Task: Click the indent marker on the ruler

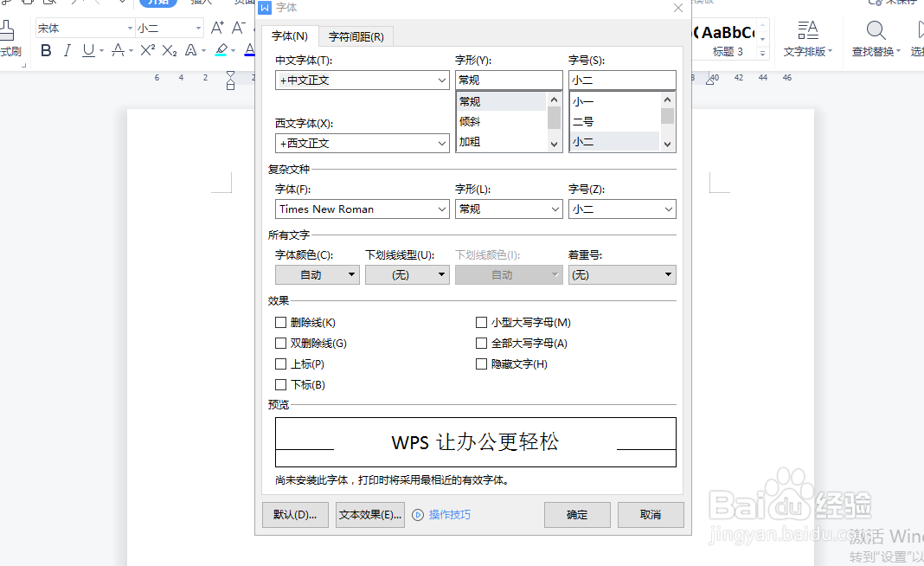Action: (230, 80)
